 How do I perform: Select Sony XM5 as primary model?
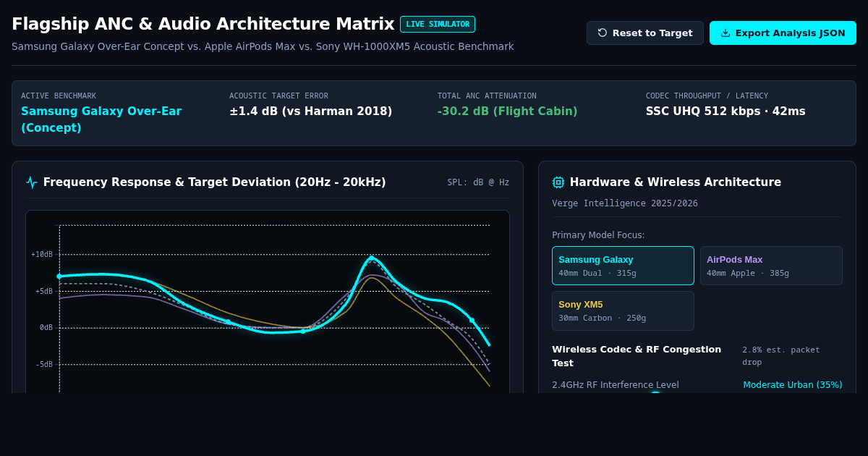[x=623, y=311]
